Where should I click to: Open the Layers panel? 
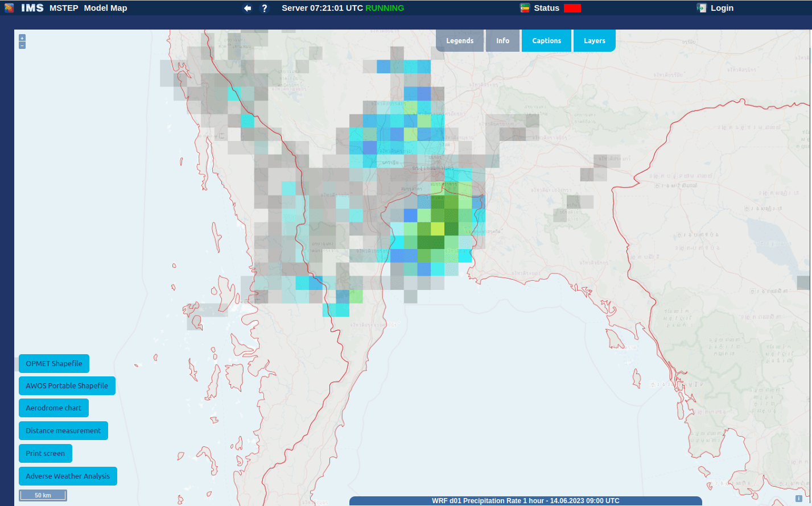594,40
